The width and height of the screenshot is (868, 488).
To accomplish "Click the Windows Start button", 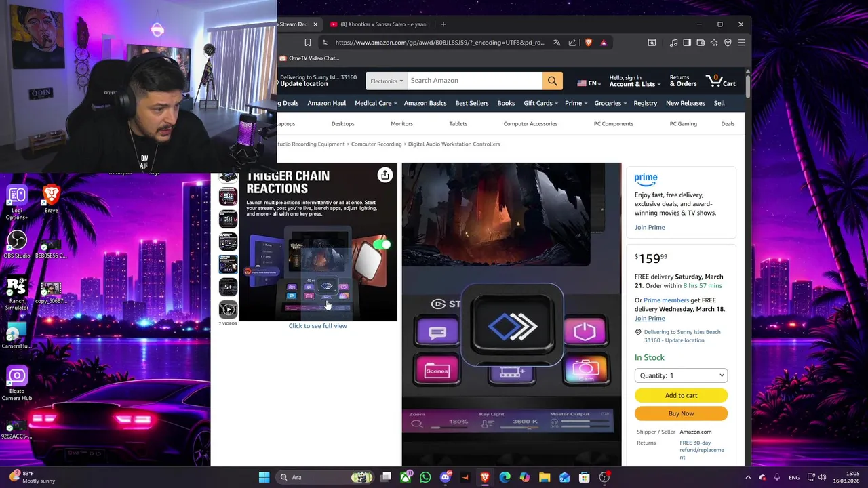I will coord(264,477).
